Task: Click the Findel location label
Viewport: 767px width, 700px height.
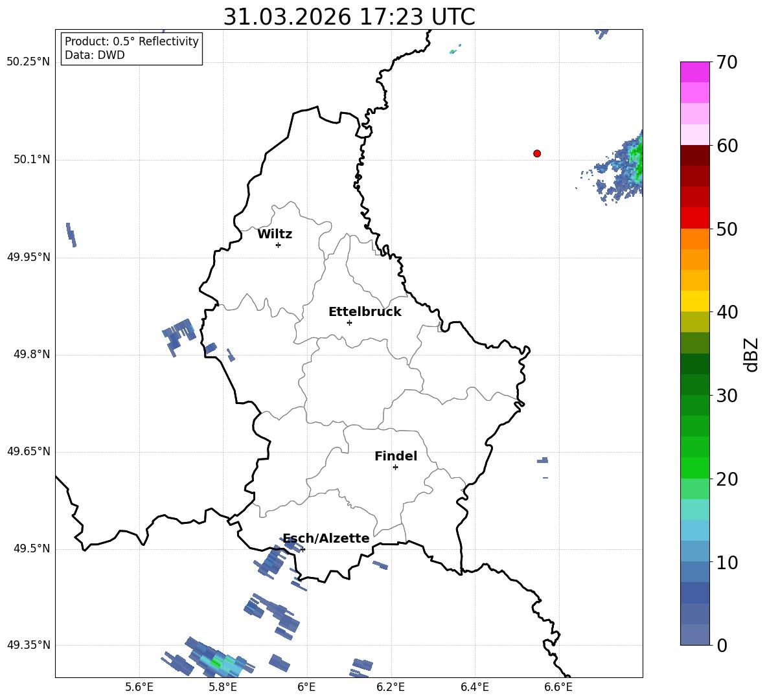Action: click(x=396, y=456)
